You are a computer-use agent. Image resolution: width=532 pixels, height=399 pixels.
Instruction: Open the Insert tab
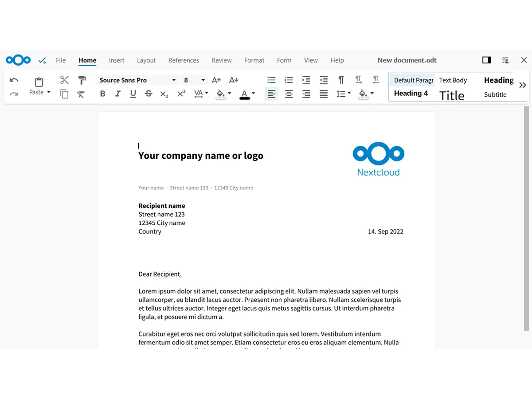point(117,60)
